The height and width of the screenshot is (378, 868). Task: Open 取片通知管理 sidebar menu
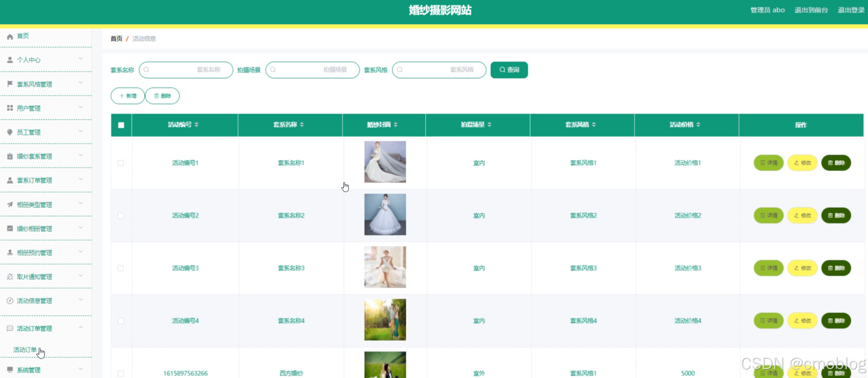click(46, 276)
